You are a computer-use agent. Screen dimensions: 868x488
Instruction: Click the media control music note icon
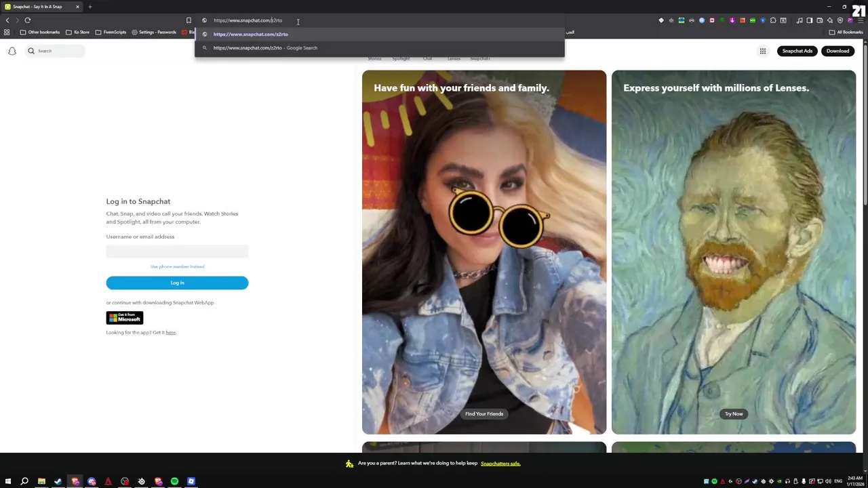[800, 20]
